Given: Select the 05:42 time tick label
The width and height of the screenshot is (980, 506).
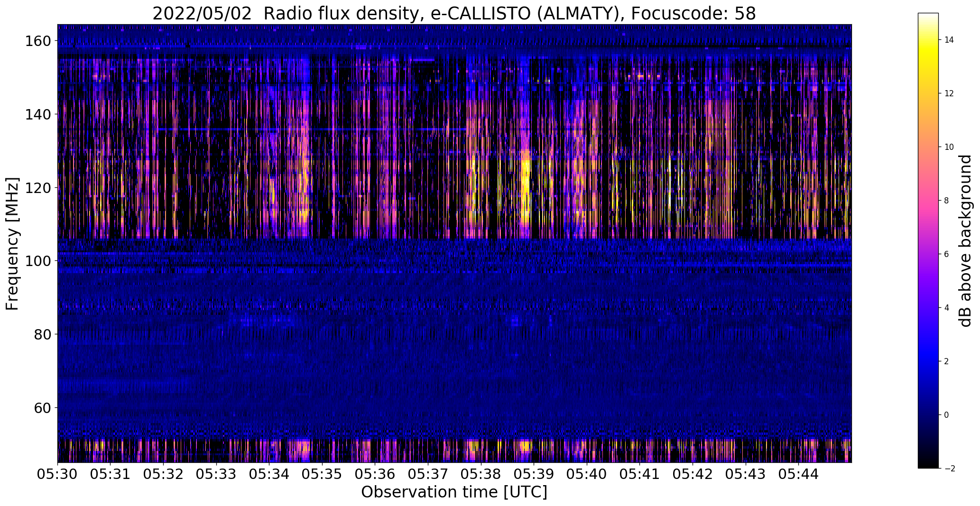Looking at the screenshot, I should point(693,474).
